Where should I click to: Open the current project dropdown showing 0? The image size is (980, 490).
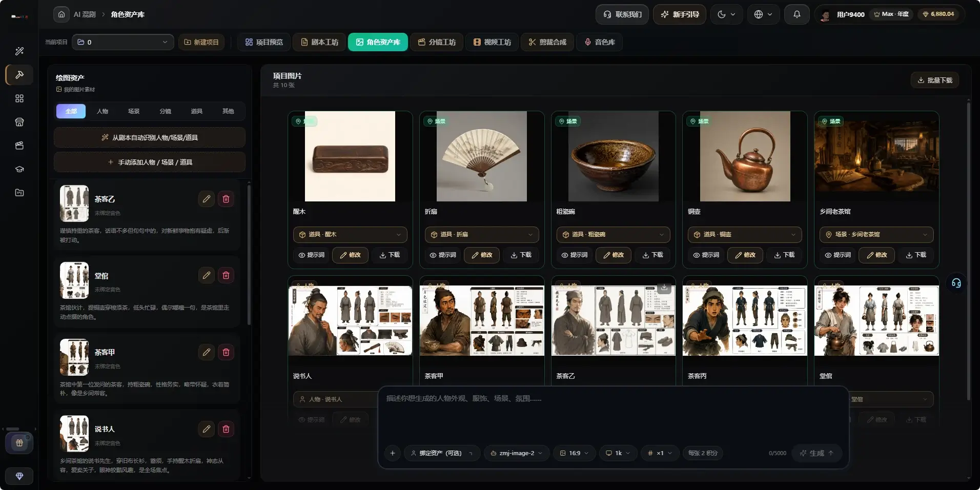point(123,42)
